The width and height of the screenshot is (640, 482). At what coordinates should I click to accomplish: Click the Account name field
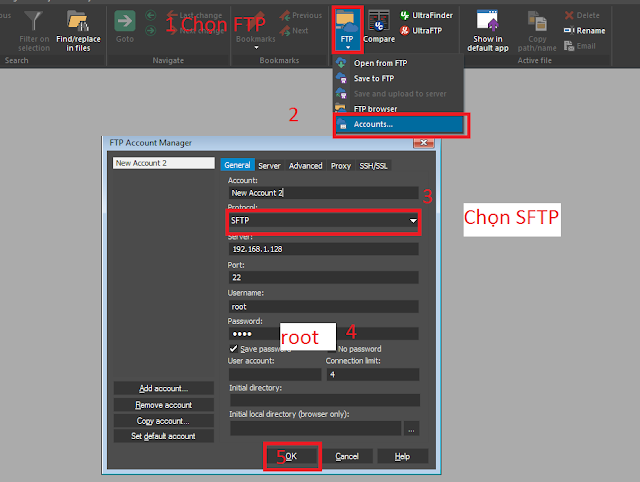[x=323, y=193]
